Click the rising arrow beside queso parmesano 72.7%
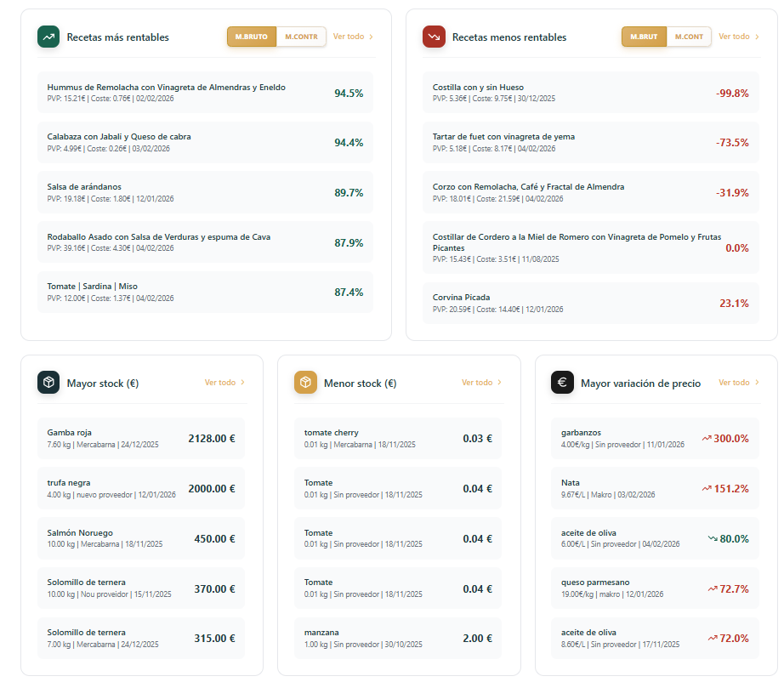 coord(713,588)
